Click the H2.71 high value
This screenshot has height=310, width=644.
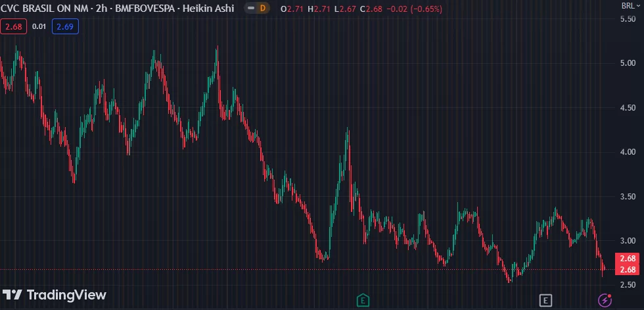pyautogui.click(x=319, y=9)
